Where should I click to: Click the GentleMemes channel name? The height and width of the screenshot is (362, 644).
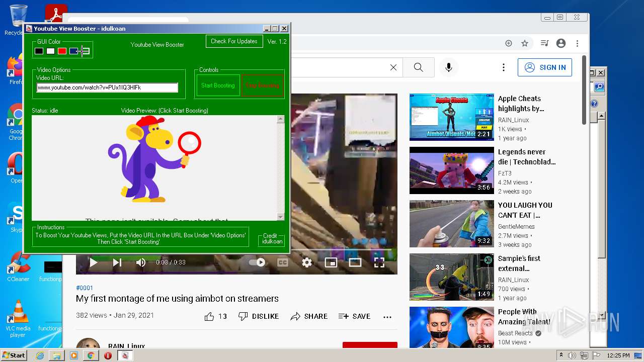(x=516, y=227)
